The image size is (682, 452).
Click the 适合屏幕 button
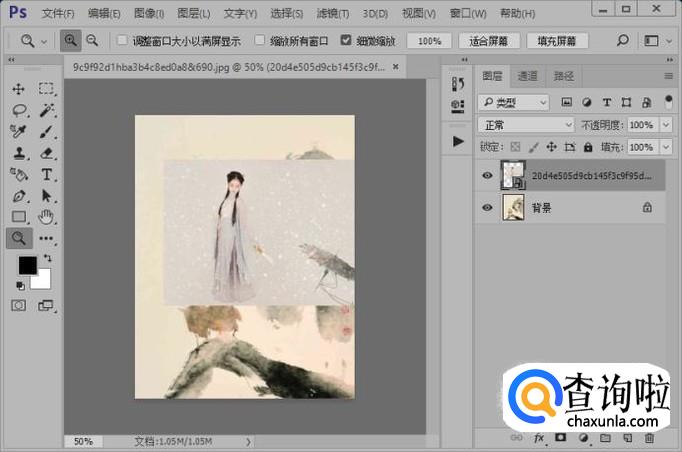click(x=489, y=41)
